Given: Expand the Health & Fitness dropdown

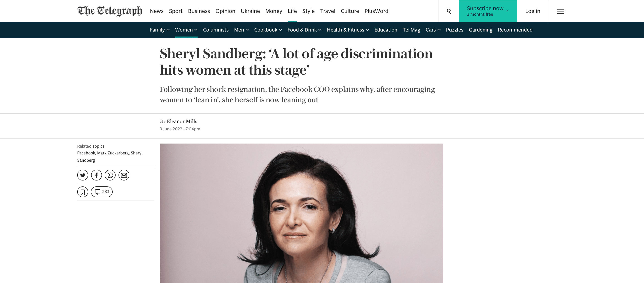Looking at the screenshot, I should coord(348,30).
